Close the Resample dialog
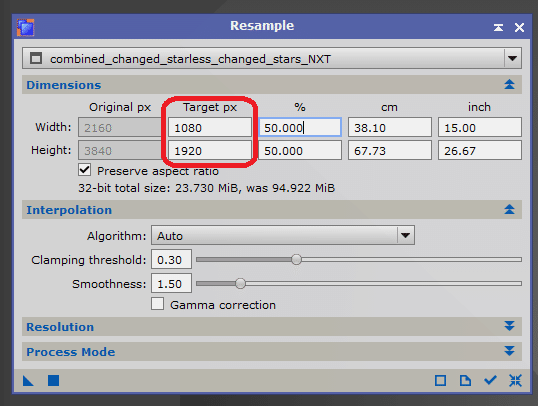This screenshot has width=538, height=406. (519, 27)
